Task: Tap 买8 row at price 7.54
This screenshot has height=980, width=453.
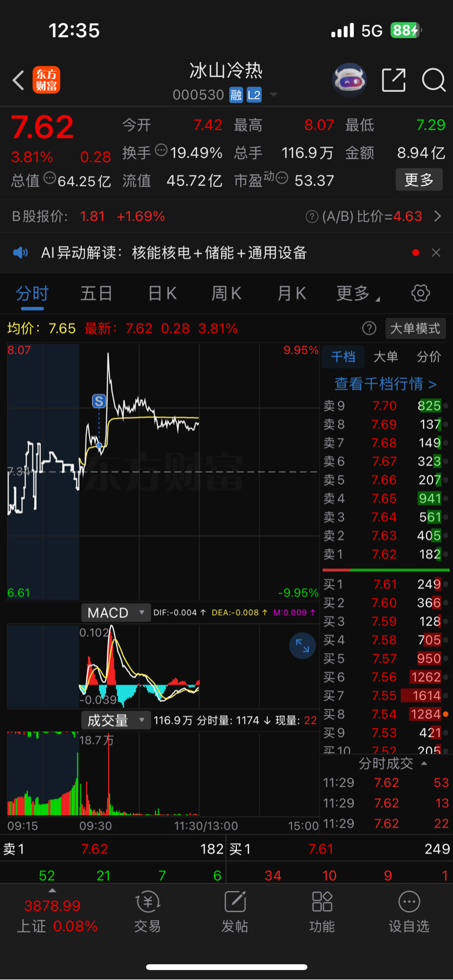Action: (x=386, y=714)
